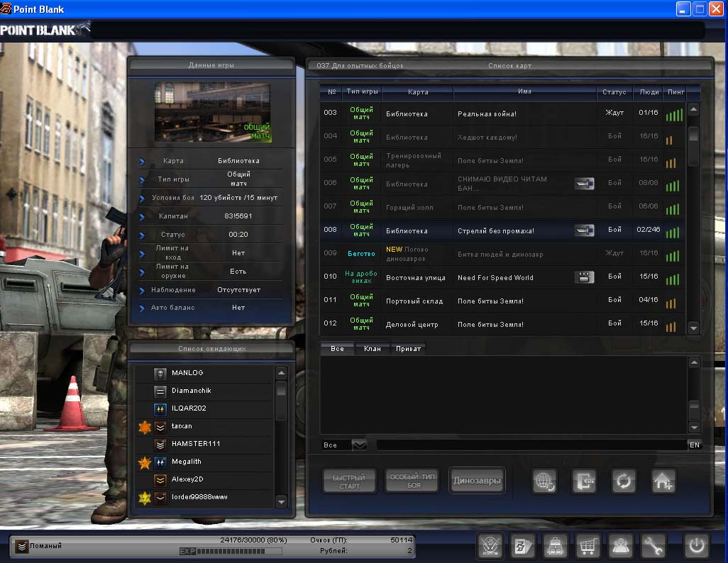728x563 pixels.
Task: Click the create room house icon
Action: pos(663,481)
